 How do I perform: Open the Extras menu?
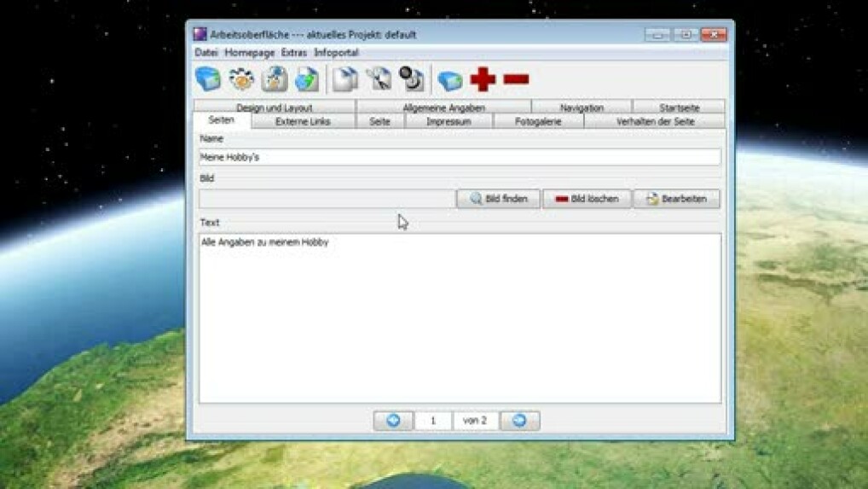[294, 53]
